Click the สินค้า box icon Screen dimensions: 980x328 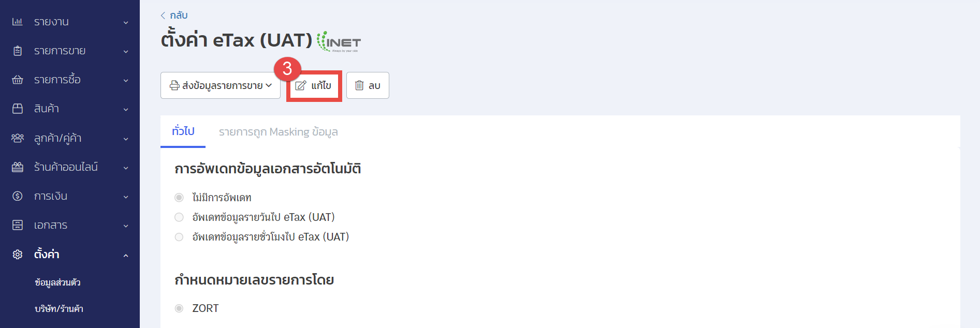tap(18, 109)
